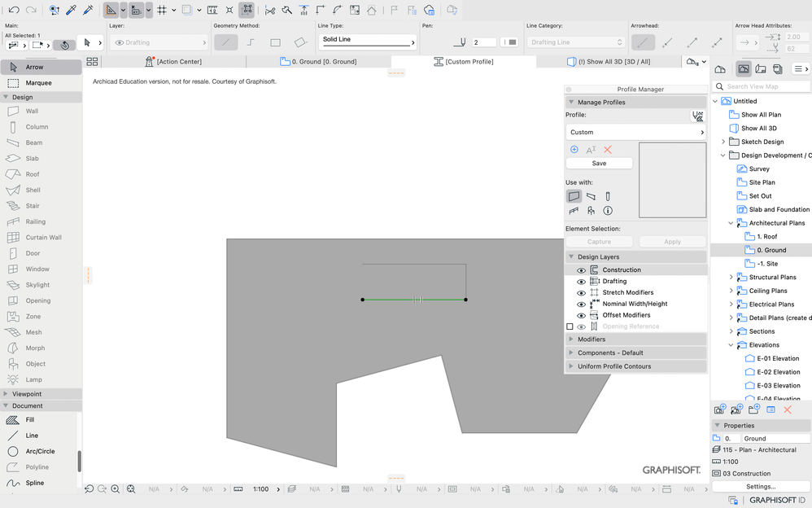The image size is (812, 508).
Task: Pick the Morph tool
Action: point(35,348)
